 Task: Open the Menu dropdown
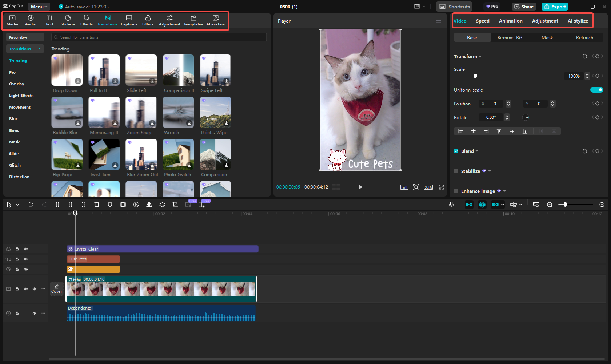click(x=39, y=7)
